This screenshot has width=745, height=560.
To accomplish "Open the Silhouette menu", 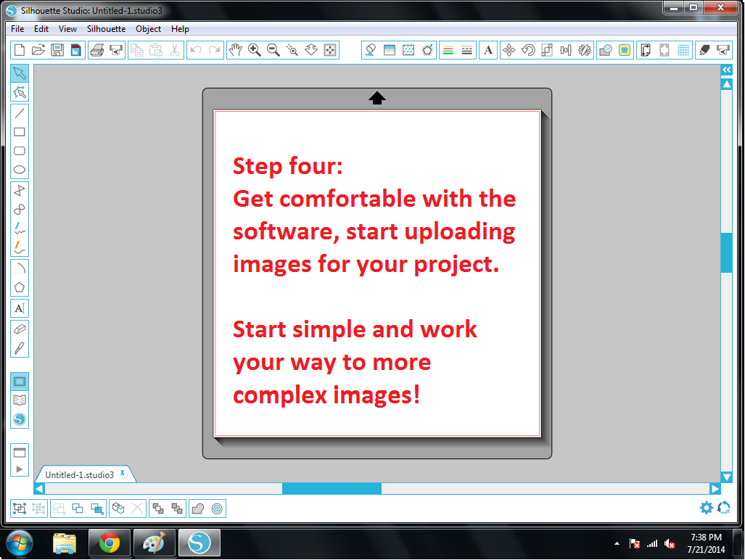I will [x=106, y=29].
